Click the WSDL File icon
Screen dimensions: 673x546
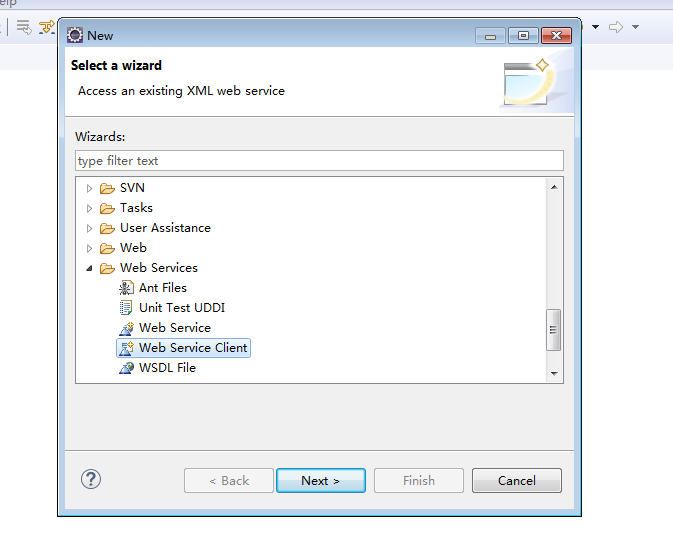coord(126,368)
